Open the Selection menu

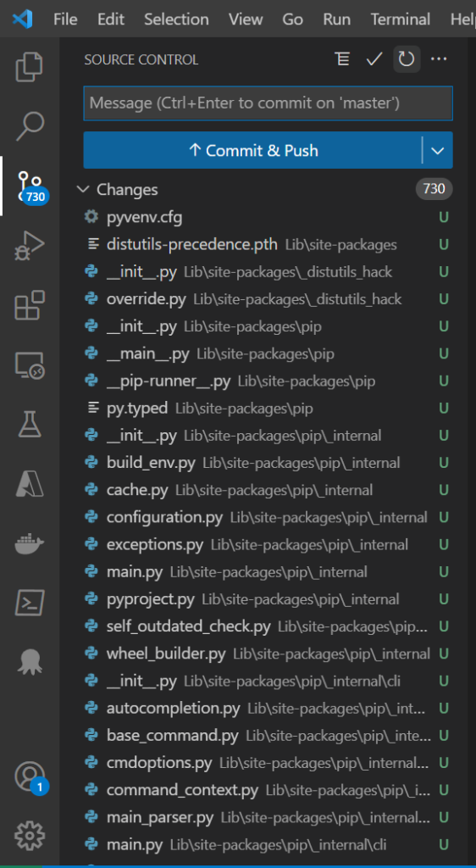pos(176,19)
